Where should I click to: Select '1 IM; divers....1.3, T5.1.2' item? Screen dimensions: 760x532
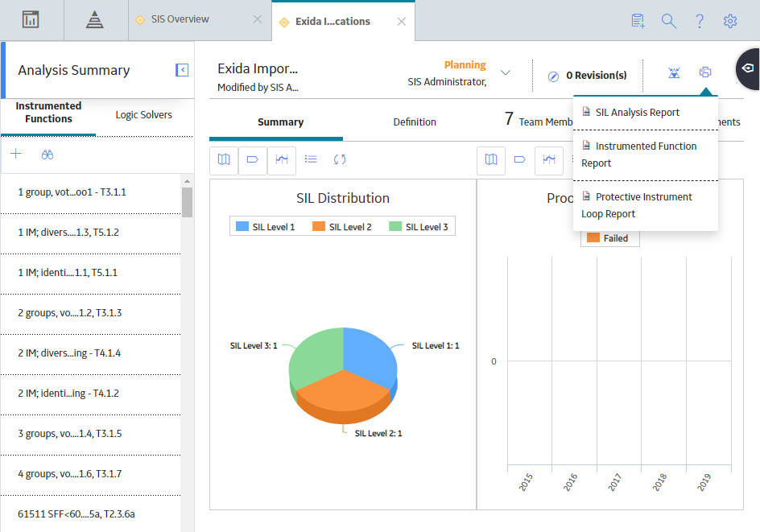click(91, 233)
